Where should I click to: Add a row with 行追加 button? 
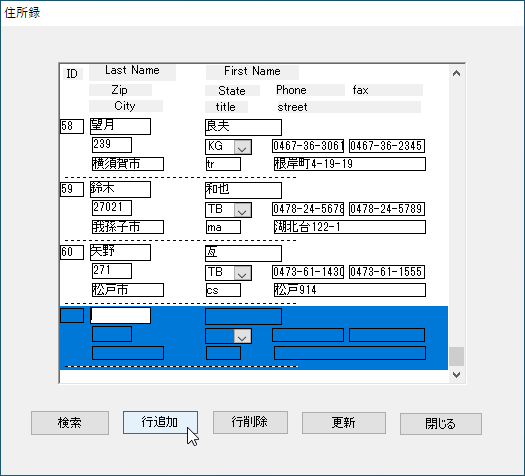160,422
